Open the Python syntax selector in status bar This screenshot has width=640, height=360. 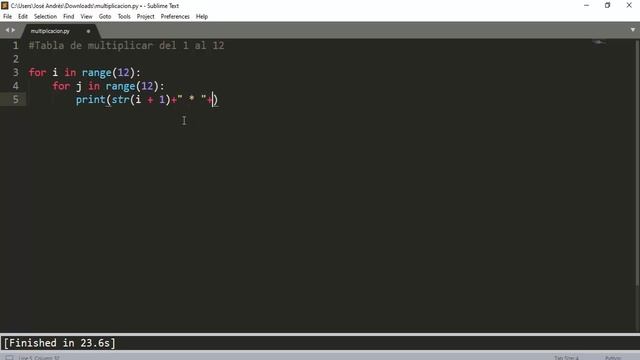coord(613,358)
